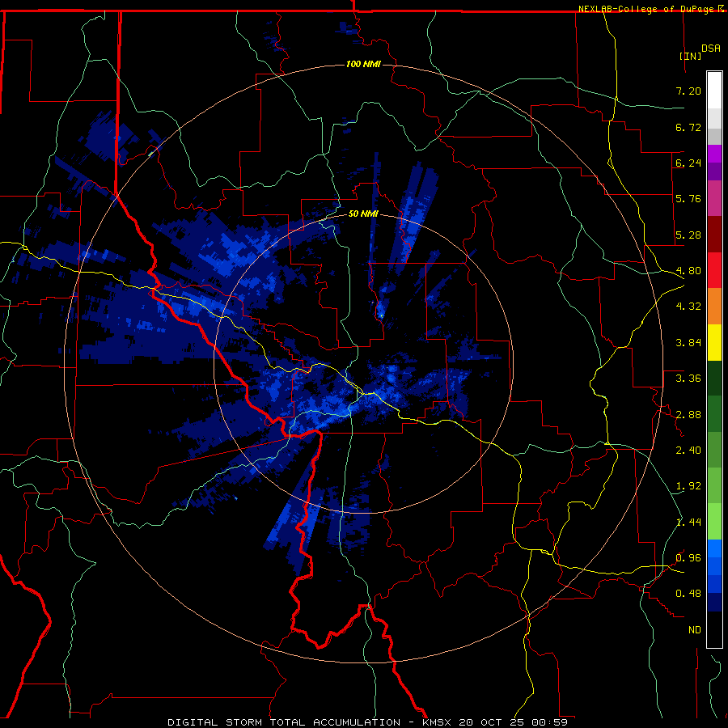
Task: Click the 5.76 legend value
Action: [688, 199]
